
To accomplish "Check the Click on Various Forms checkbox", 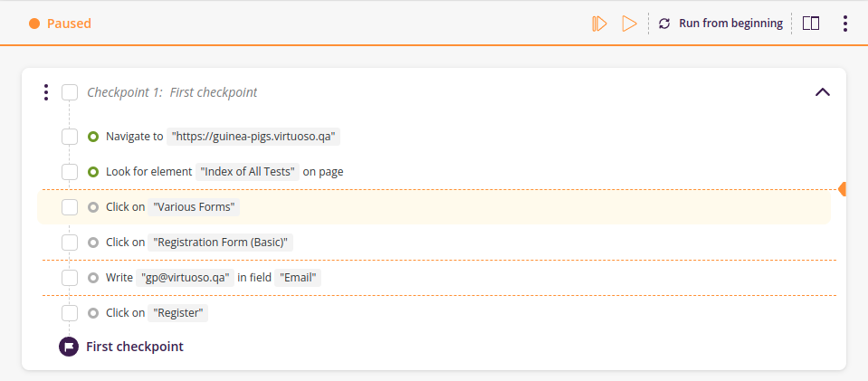I will pyautogui.click(x=70, y=207).
